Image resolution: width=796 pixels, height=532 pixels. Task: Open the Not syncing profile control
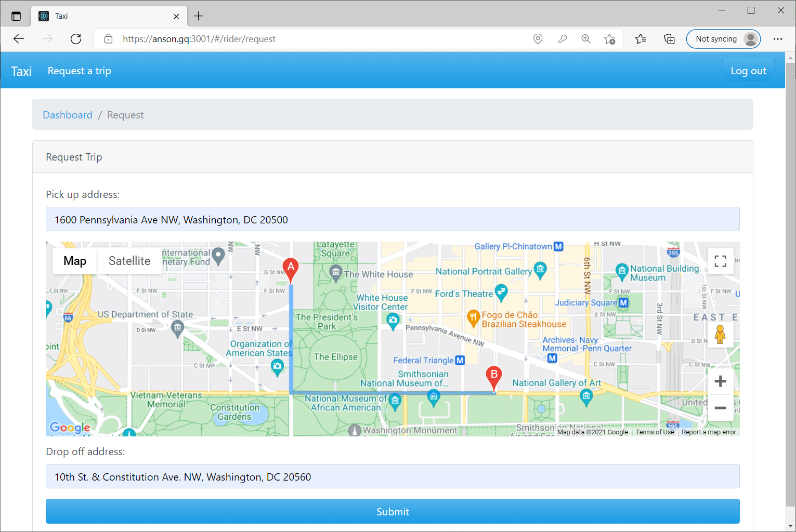pyautogui.click(x=723, y=38)
